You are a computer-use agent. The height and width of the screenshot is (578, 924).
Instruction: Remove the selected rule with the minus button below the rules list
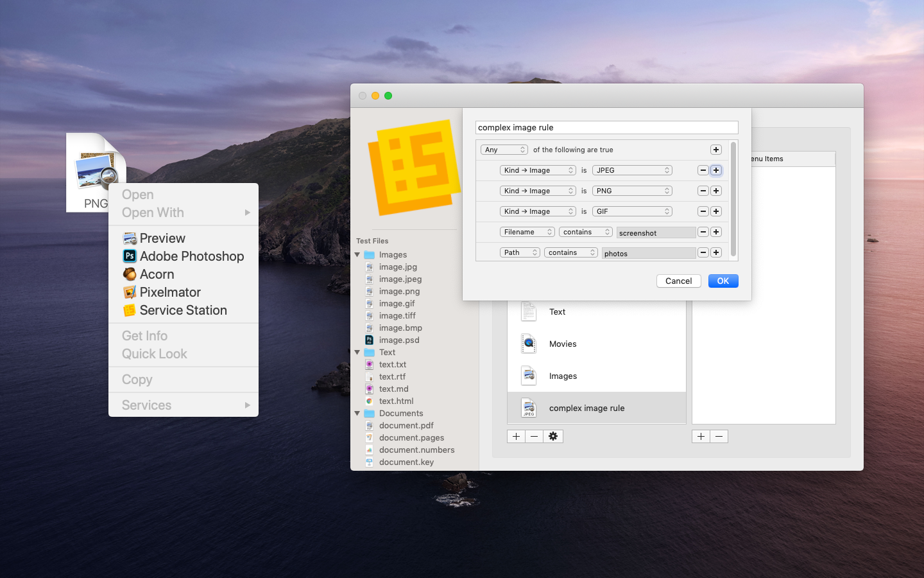click(535, 436)
